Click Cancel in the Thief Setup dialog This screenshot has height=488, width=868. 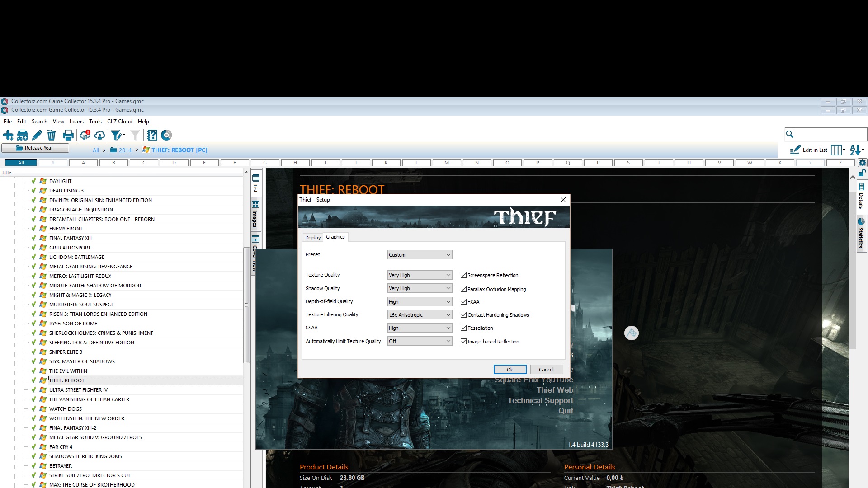coord(546,370)
